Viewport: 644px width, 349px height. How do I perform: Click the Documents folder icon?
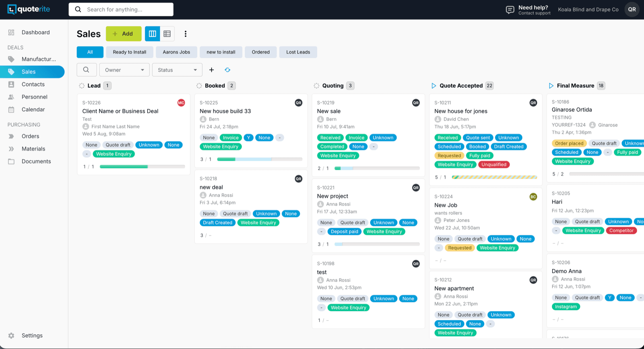[x=11, y=161]
